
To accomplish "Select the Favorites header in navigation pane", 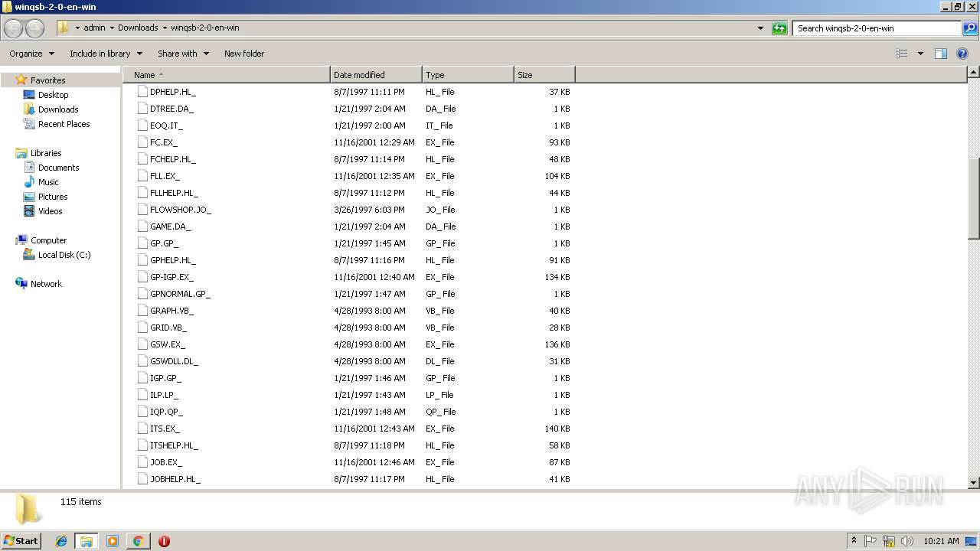I will tap(47, 80).
